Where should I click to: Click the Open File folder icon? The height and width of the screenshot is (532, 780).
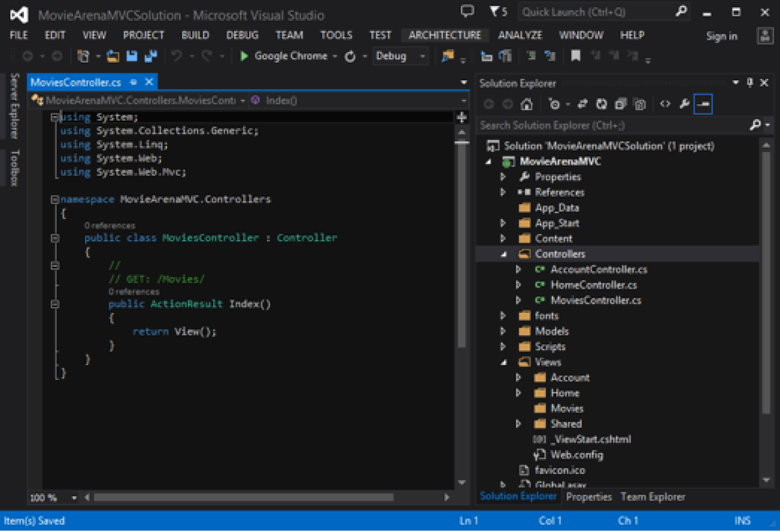(113, 56)
